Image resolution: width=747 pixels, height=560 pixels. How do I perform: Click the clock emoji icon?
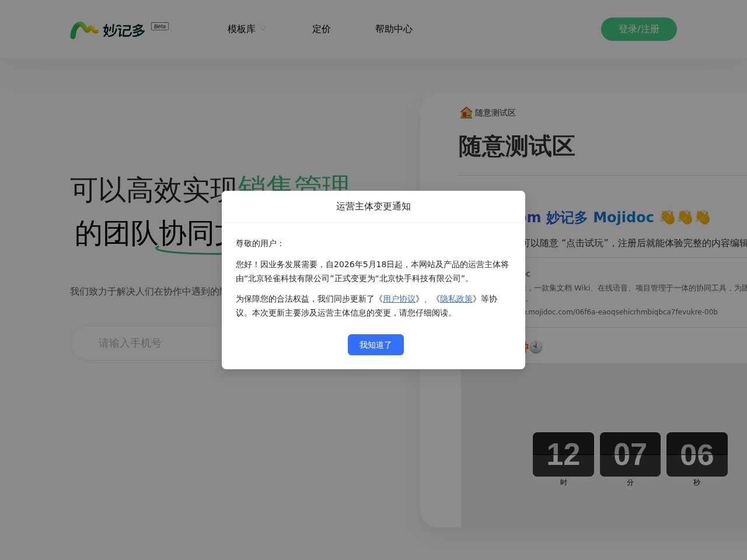point(536,347)
